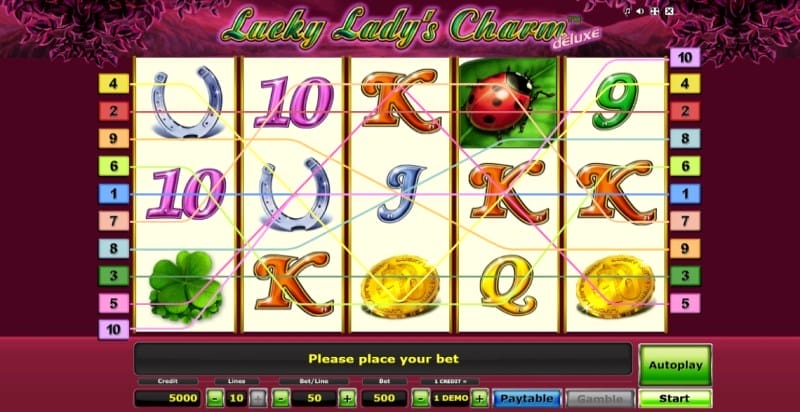Screen dimensions: 800x412
Task: Decrease the number of Lines
Action: coord(215,398)
